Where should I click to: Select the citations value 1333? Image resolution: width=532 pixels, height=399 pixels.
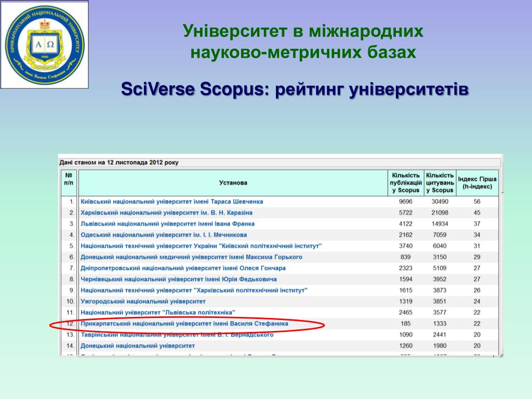(440, 324)
